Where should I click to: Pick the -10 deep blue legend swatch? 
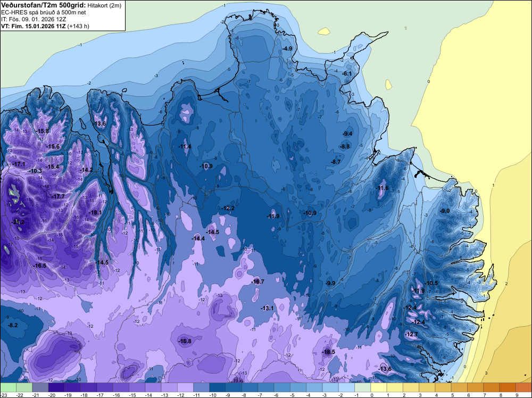218,387
